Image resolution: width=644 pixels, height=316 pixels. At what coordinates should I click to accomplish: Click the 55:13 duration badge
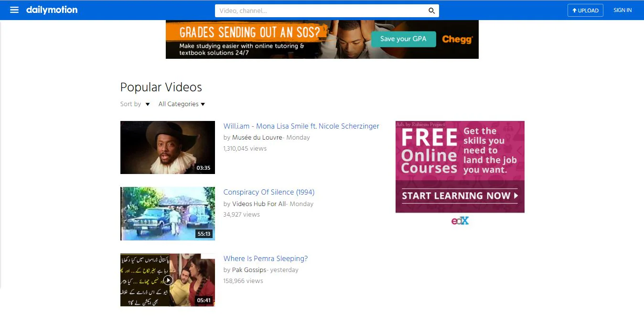pos(204,234)
